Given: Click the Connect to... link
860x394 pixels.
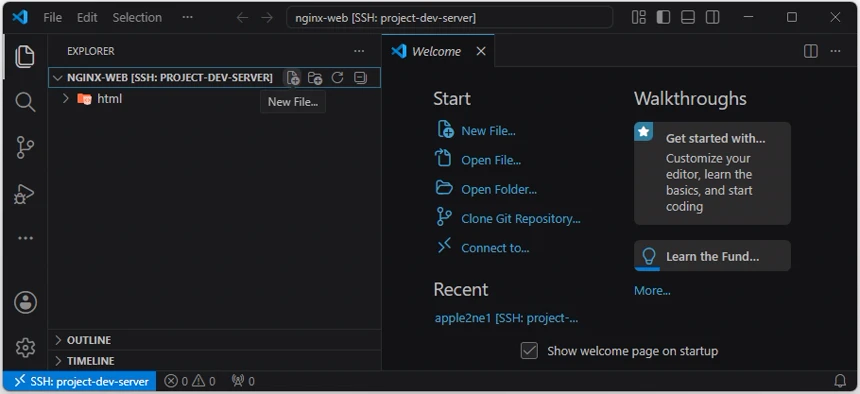Looking at the screenshot, I should click(495, 248).
